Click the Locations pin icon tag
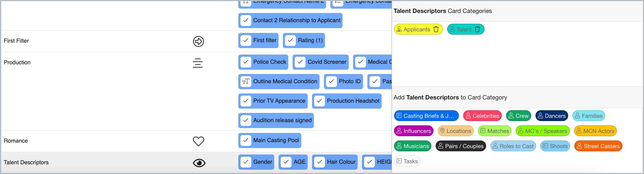 click(456, 131)
